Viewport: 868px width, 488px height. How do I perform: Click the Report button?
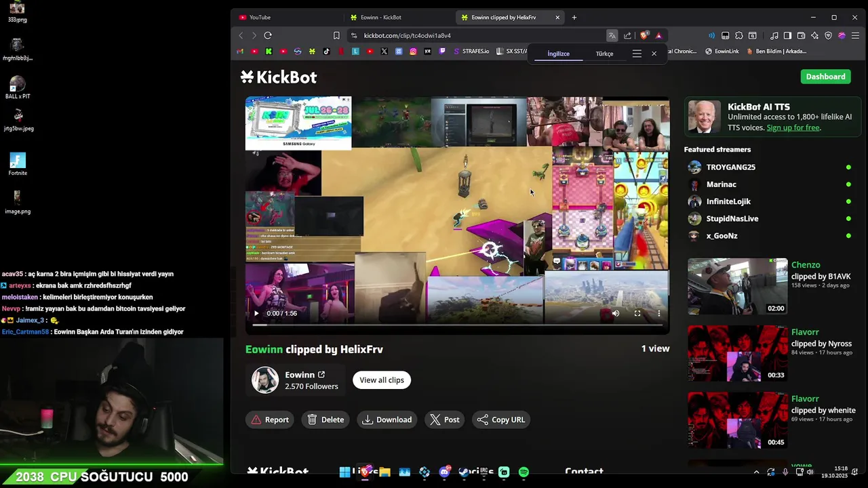point(271,420)
